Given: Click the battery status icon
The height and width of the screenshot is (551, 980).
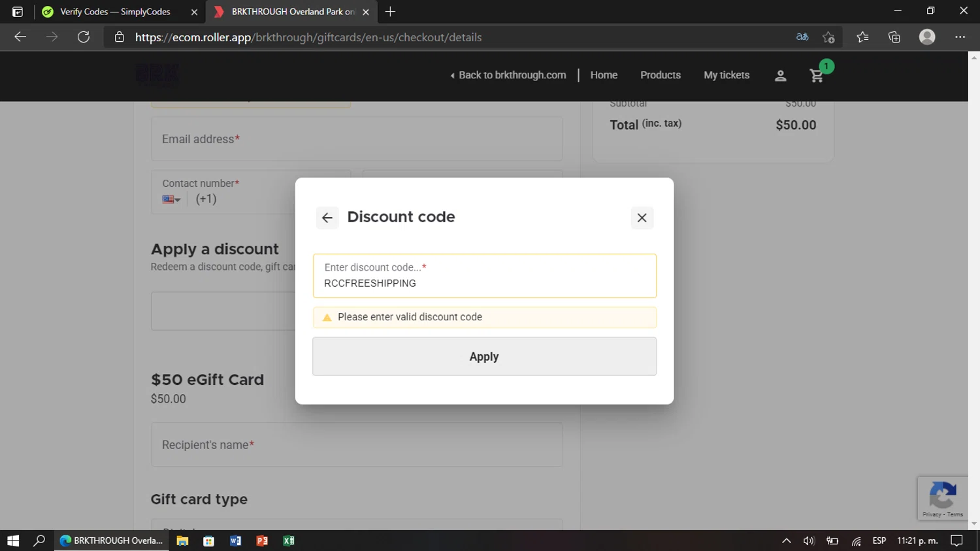Looking at the screenshot, I should pos(832,541).
